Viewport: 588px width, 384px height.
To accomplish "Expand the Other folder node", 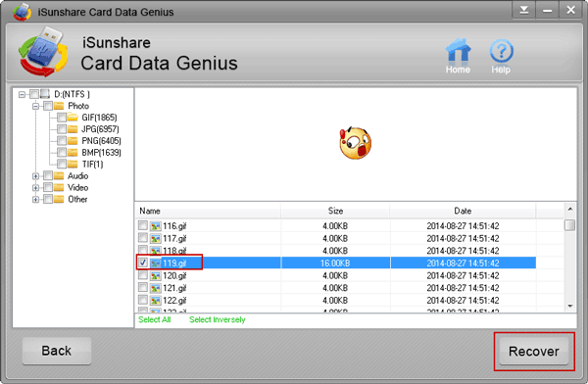I will (x=36, y=200).
